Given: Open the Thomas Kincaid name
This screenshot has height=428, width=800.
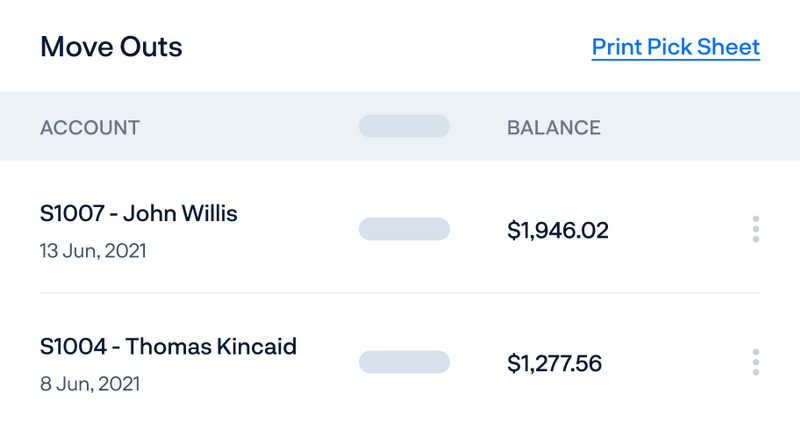Looking at the screenshot, I should (x=211, y=346).
